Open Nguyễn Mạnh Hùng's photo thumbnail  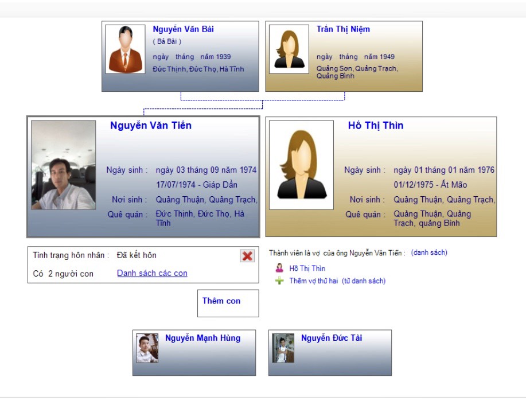pos(147,348)
